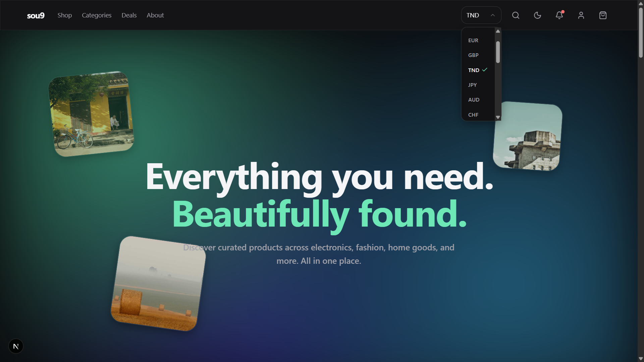Open the user account icon

pyautogui.click(x=581, y=15)
